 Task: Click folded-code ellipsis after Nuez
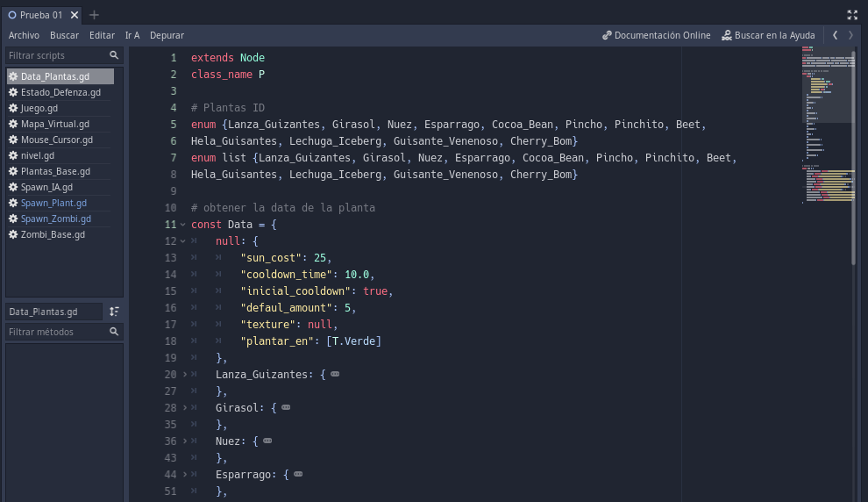267,441
